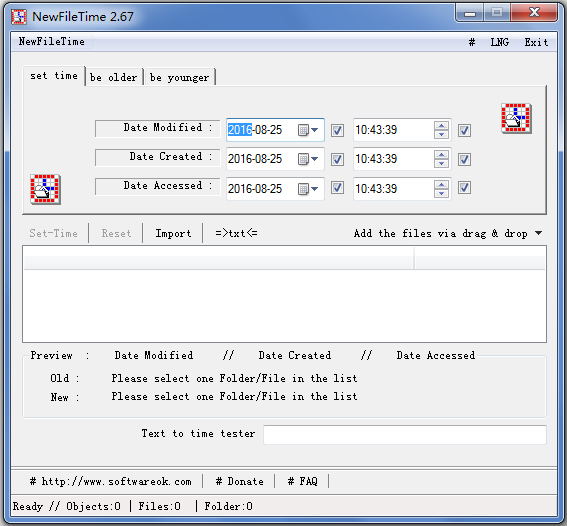Toggle the Date Modified date checkbox

tap(337, 130)
